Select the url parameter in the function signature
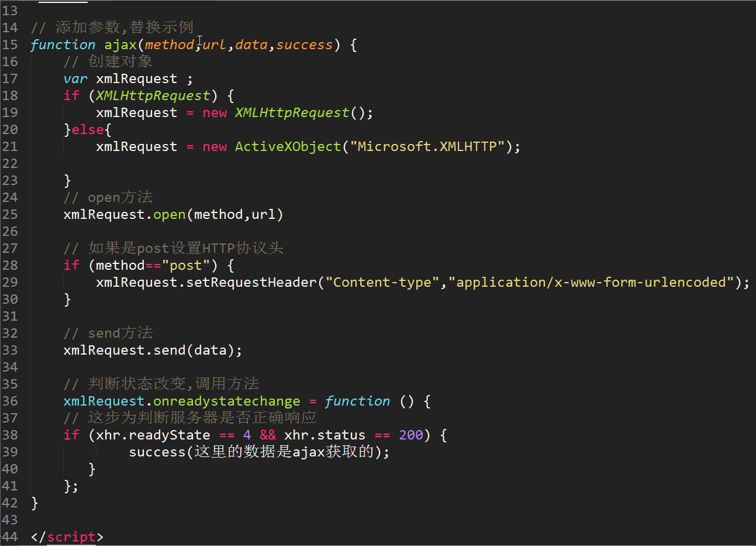Image resolution: width=756 pixels, height=546 pixels. tap(215, 44)
